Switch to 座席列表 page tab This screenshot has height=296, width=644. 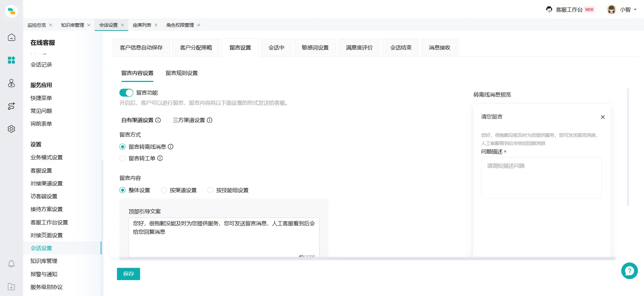pyautogui.click(x=142, y=25)
